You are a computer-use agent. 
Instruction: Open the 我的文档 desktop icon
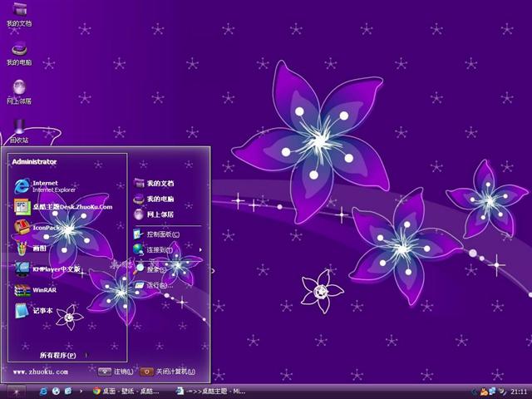pos(19,14)
